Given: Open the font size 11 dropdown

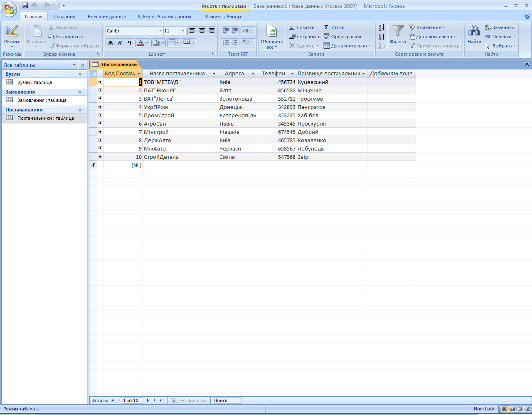Looking at the screenshot, I should click(183, 31).
